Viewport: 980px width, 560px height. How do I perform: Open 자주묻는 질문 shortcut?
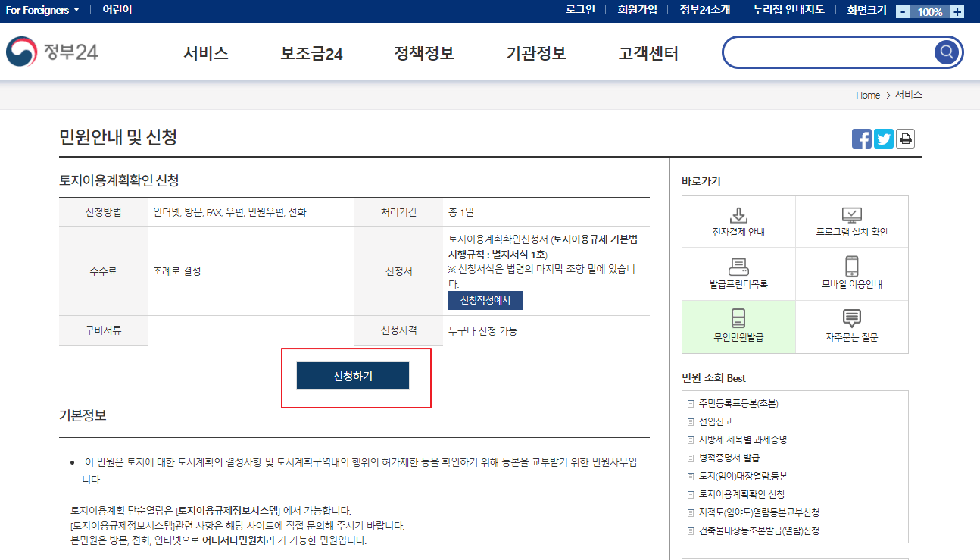coord(852,327)
